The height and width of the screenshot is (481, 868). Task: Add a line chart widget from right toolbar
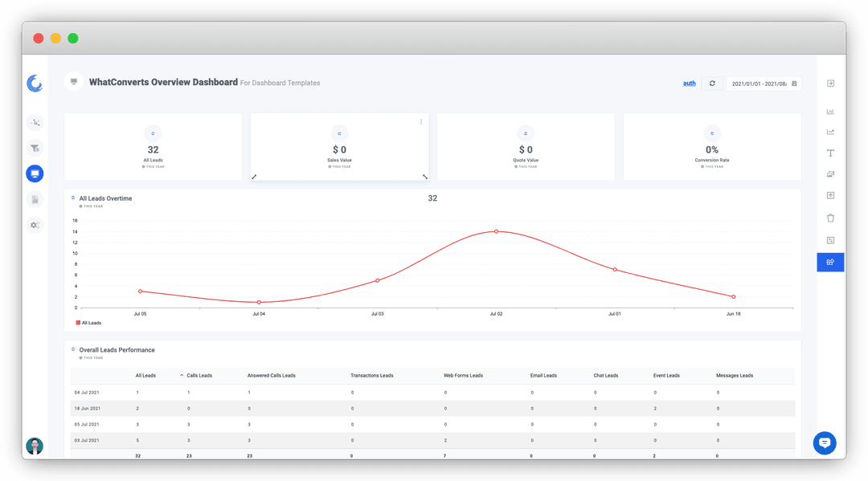tap(830, 132)
